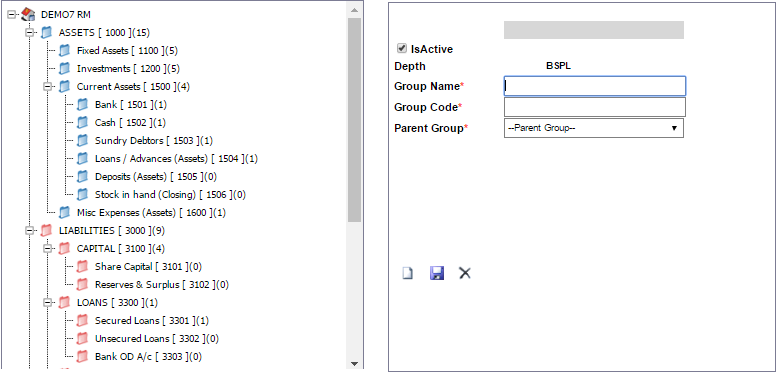Click the red folder icon beside LIABILITIES
Image resolution: width=784 pixels, height=377 pixels.
coord(46,230)
